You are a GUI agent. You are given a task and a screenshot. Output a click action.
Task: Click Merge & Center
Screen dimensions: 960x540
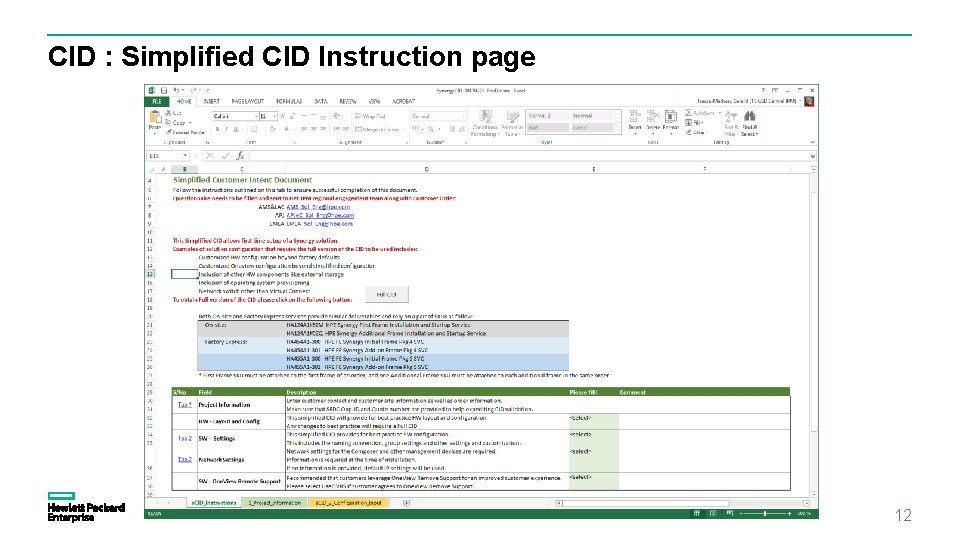tap(376, 129)
